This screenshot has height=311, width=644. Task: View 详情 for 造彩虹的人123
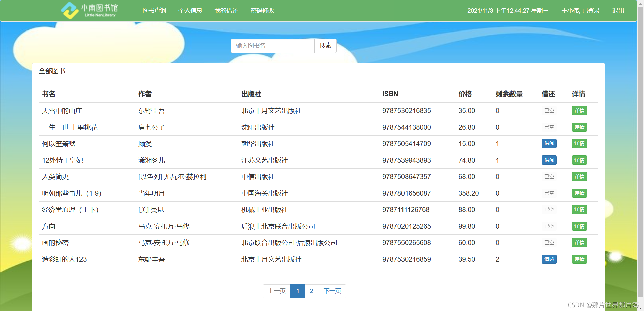pyautogui.click(x=579, y=259)
